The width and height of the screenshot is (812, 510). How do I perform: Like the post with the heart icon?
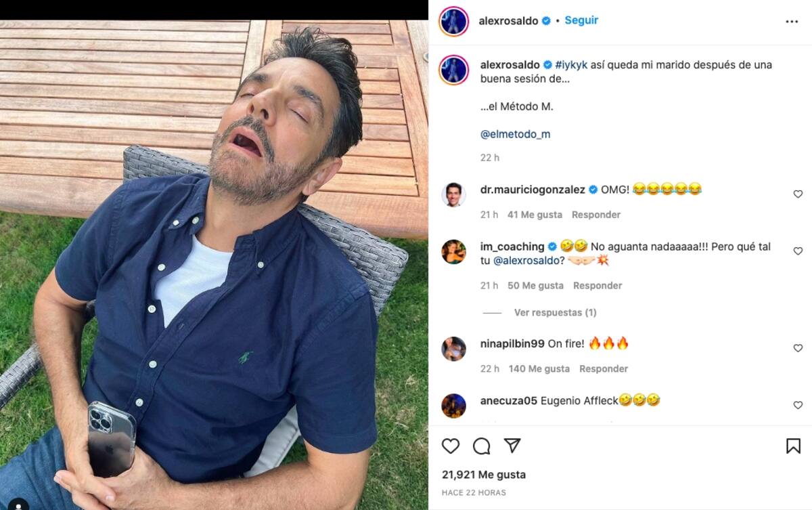451,446
